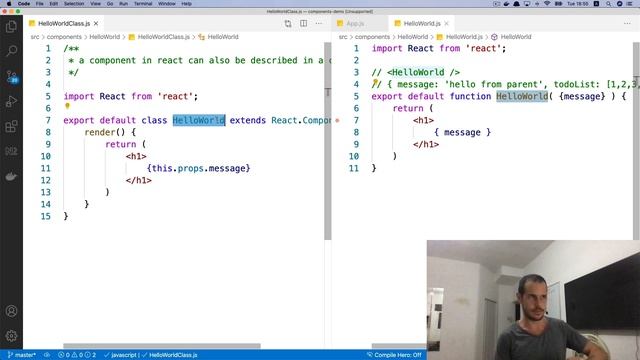Click the lightbulb quick-fix icon on line 6
The width and height of the screenshot is (640, 360).
67,106
